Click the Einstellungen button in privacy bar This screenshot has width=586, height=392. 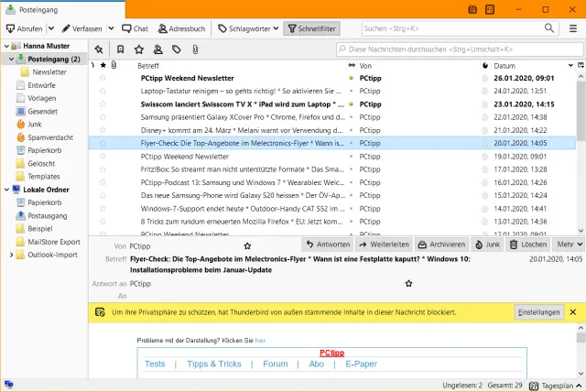pyautogui.click(x=538, y=312)
